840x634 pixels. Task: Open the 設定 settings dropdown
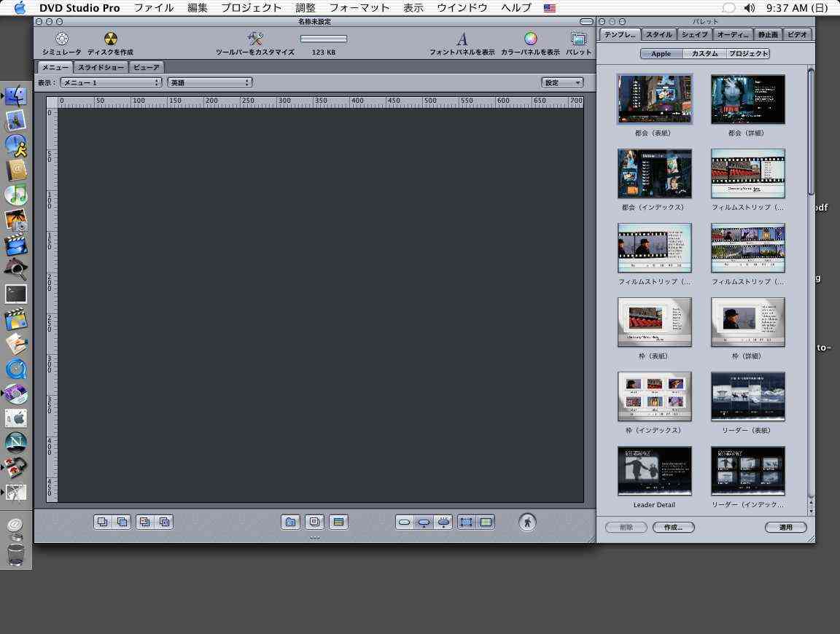(562, 82)
